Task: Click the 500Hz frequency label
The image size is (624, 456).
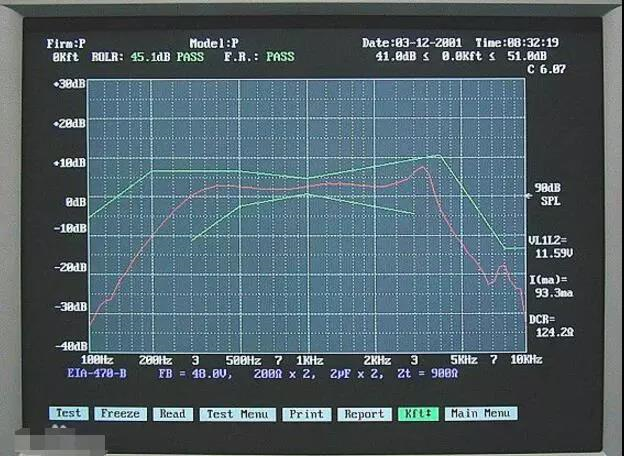Action: 243,361
